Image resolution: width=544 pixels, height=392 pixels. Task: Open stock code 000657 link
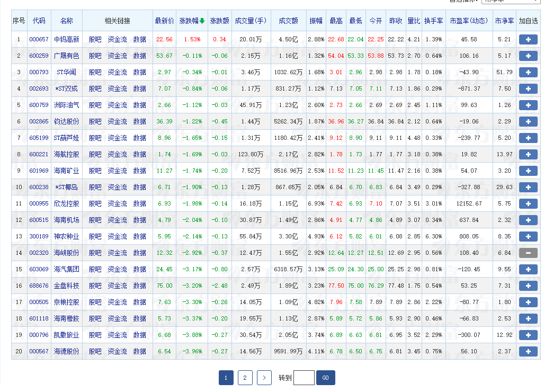(39, 40)
